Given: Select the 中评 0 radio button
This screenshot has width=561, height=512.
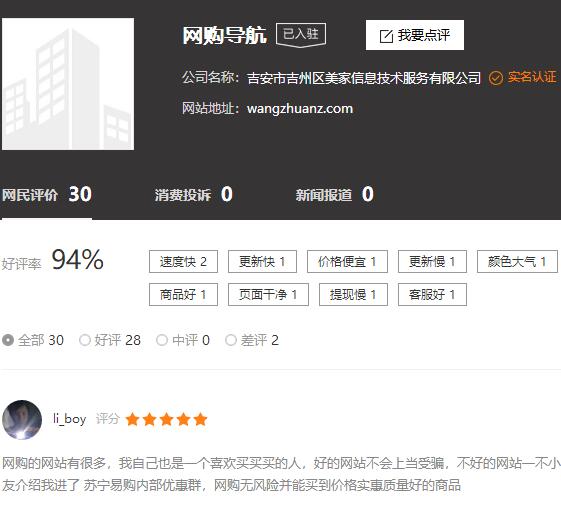Looking at the screenshot, I should [x=162, y=340].
